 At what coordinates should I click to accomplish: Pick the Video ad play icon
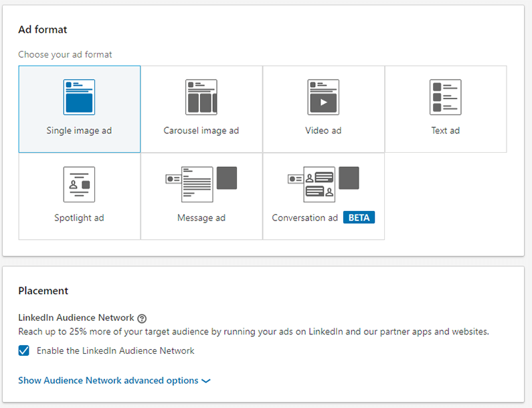[323, 97]
